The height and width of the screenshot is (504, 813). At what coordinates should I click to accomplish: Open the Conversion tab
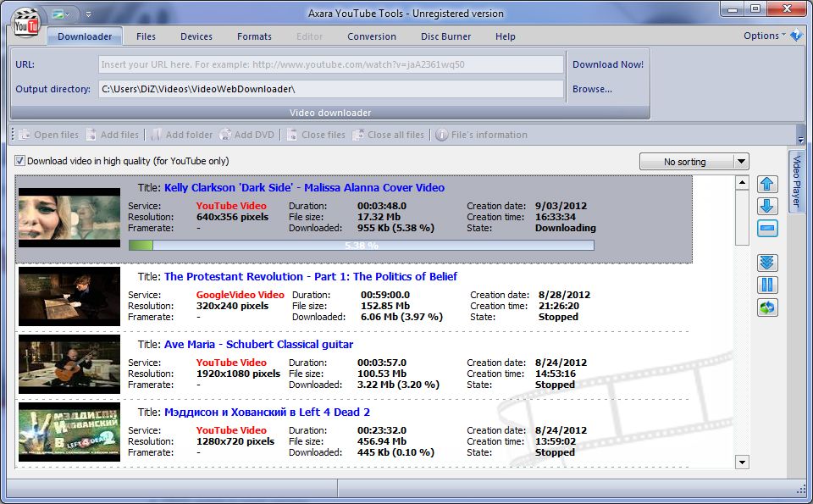372,36
